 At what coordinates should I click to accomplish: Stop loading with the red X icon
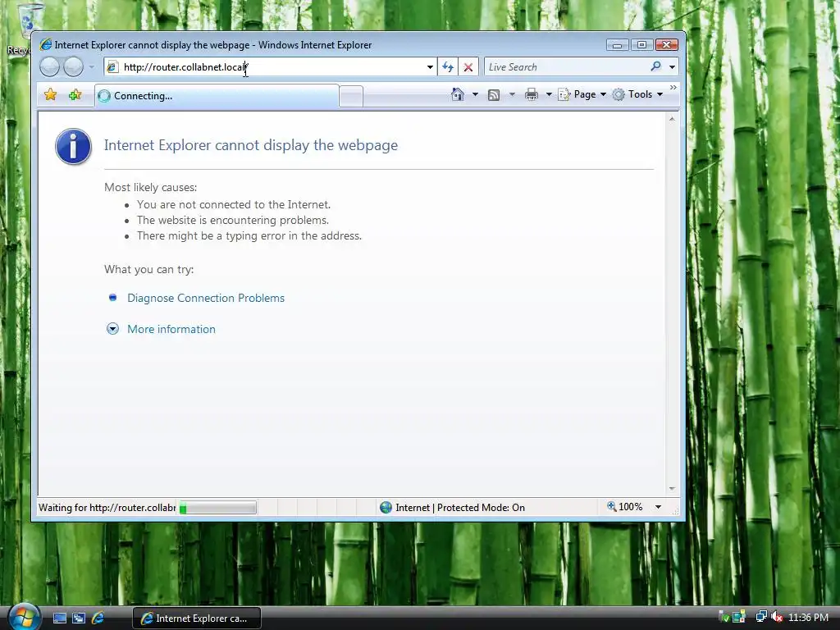[x=468, y=67]
